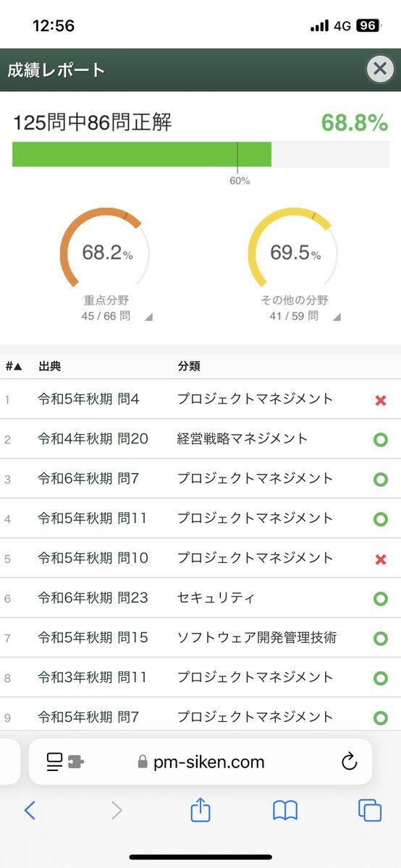Viewport: 401px width, 868px height.
Task: Go back with Safari back arrow
Action: point(30,810)
